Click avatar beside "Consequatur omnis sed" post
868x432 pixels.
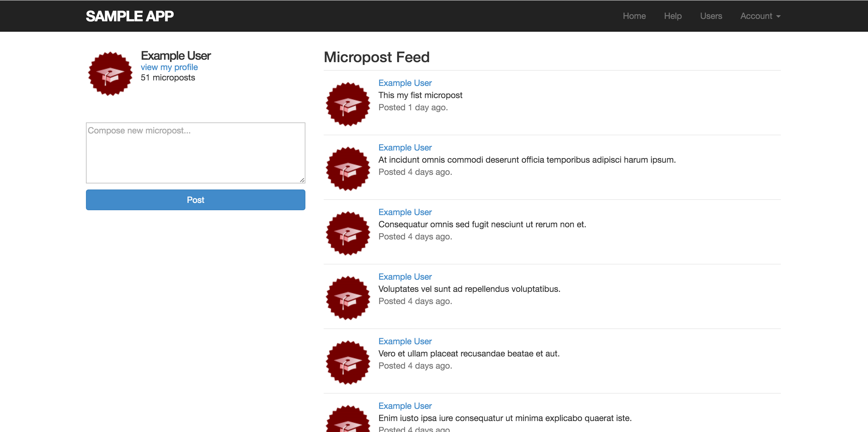[x=348, y=233]
